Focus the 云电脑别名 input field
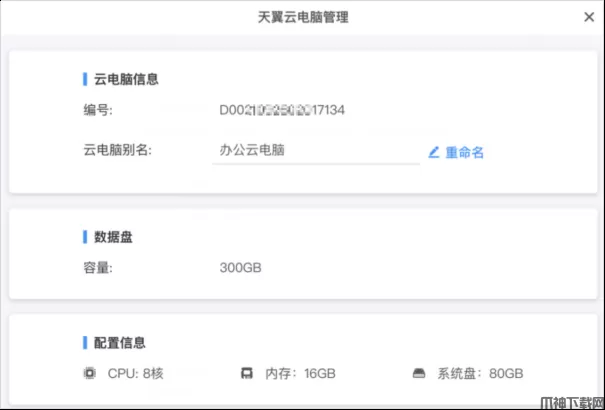605x410 pixels. coord(316,150)
